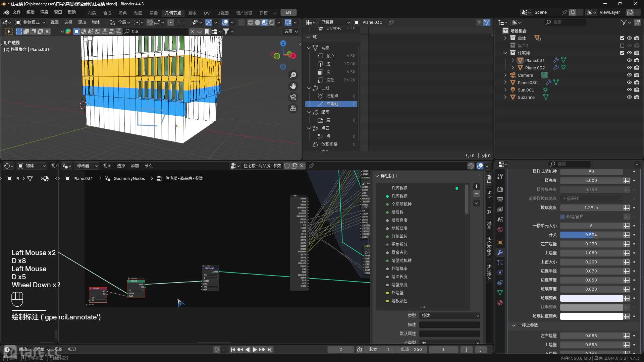Select 楼层高度 interface item
The width and height of the screenshot is (644, 362).
click(399, 221)
